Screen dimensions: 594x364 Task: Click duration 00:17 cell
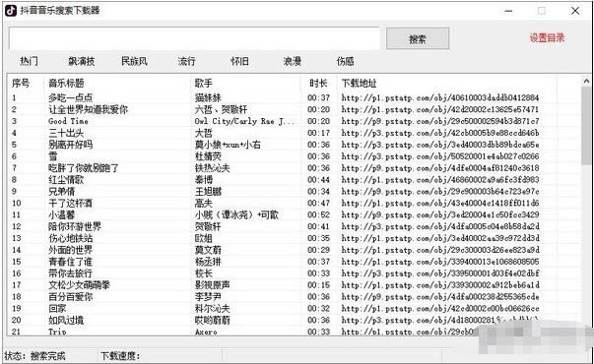pos(318,133)
